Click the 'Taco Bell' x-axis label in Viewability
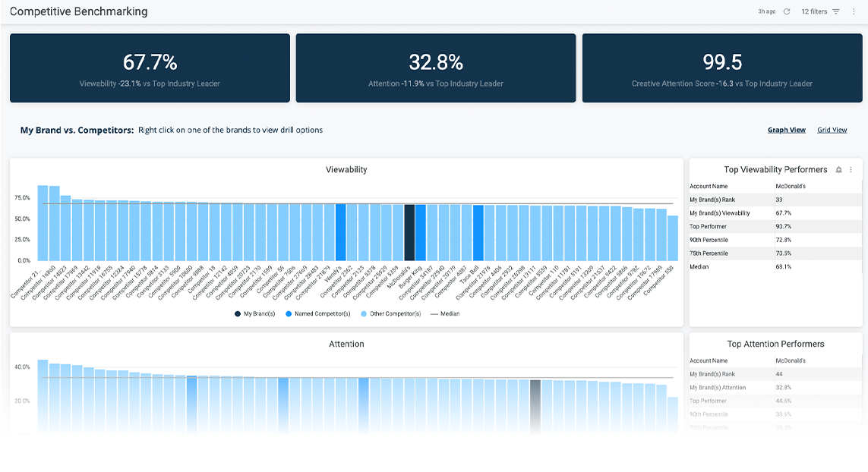This screenshot has width=868, height=472. 469,275
